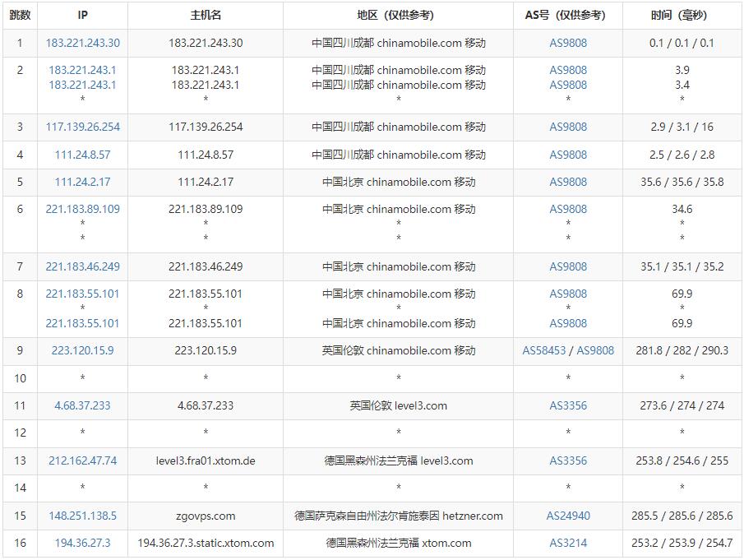The width and height of the screenshot is (744, 560).
Task: Click the 主机名 column header
Action: (206, 15)
